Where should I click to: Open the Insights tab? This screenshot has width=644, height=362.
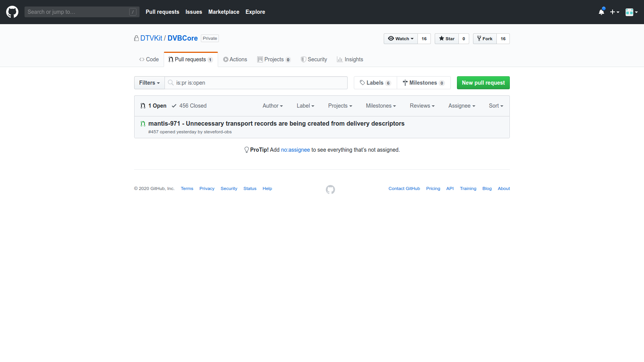click(350, 59)
